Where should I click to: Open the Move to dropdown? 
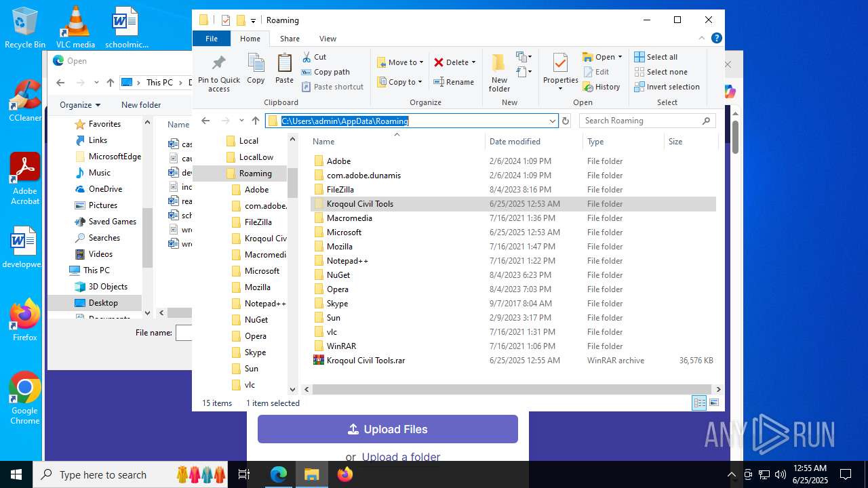400,62
